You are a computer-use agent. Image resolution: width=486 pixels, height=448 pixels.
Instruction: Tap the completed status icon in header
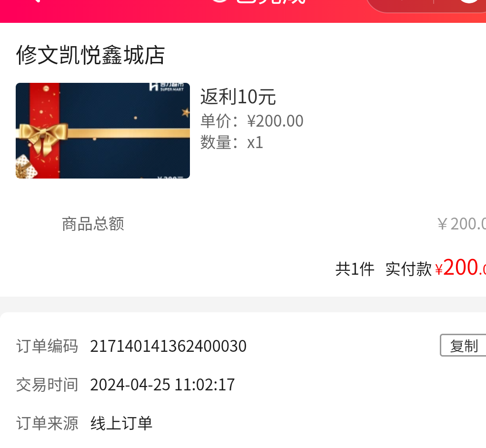219,1
